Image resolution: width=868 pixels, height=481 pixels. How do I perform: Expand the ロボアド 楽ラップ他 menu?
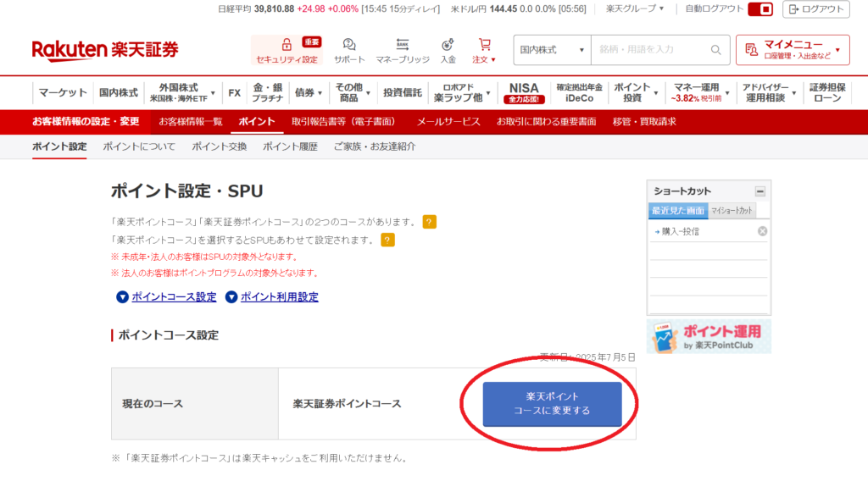[x=462, y=92]
